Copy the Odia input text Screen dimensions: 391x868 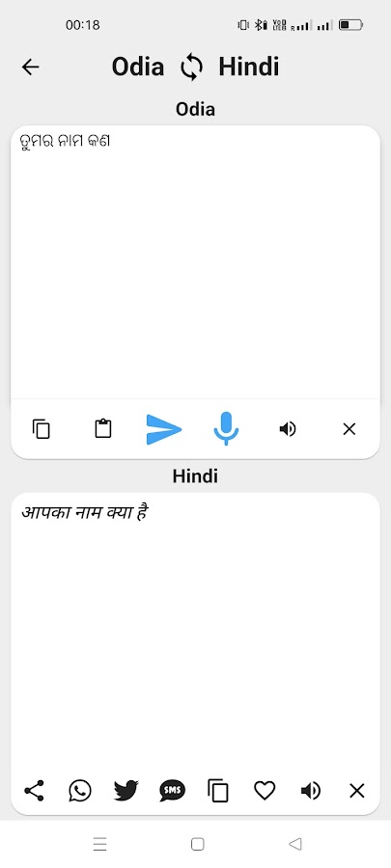tap(42, 429)
